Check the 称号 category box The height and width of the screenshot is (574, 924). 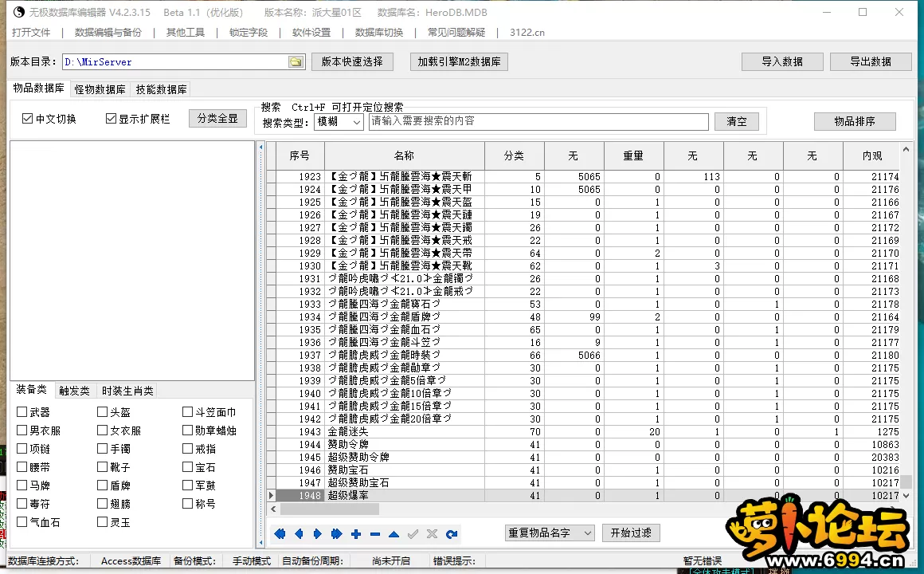(x=187, y=503)
